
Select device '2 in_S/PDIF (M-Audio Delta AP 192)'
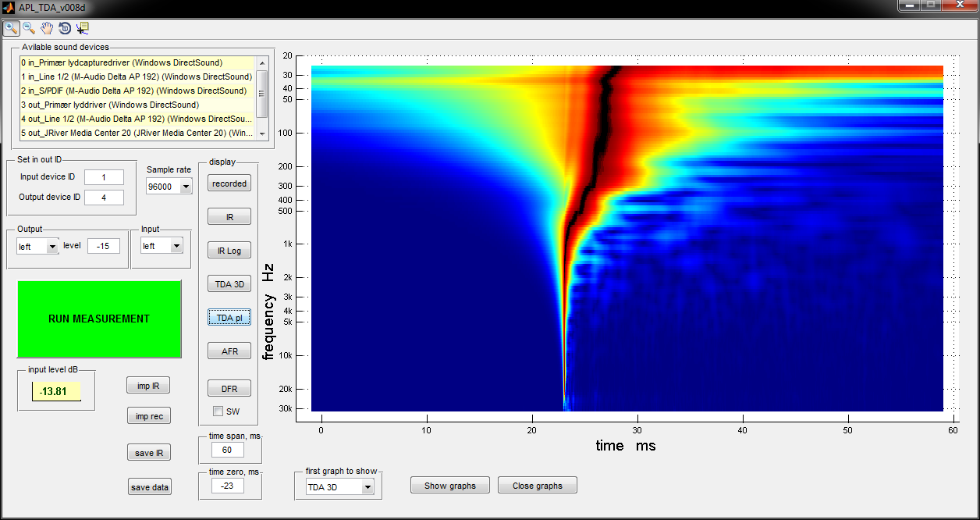point(137,91)
